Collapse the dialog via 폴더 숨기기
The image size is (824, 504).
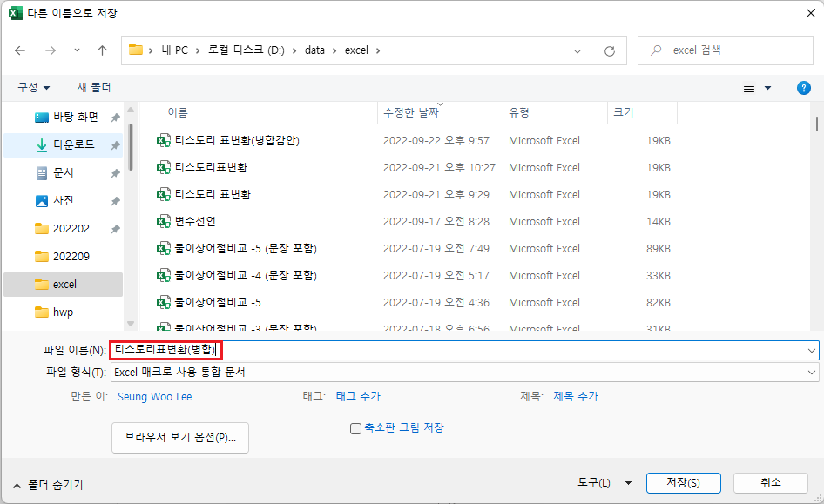point(48,483)
